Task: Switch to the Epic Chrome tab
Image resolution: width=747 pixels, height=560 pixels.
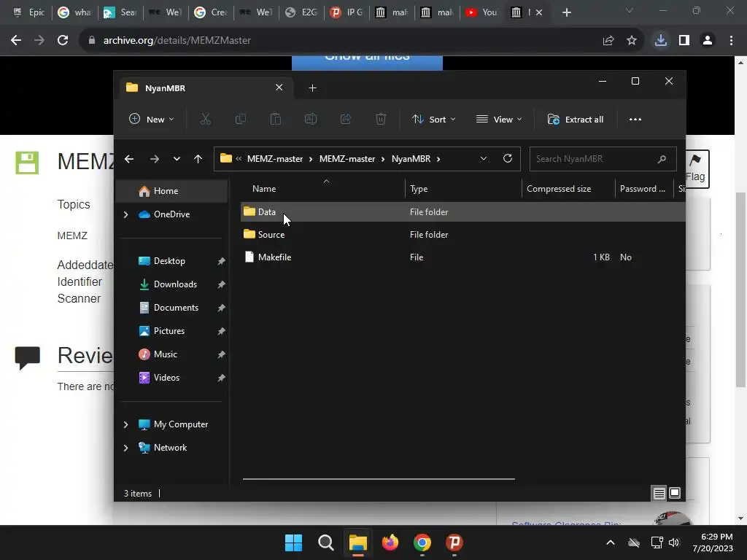Action: click(x=28, y=12)
